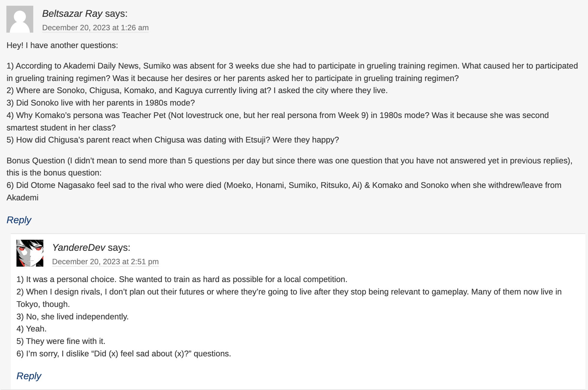Click YandereDev's anime avatar picture
This screenshot has width=588, height=390.
(x=30, y=253)
